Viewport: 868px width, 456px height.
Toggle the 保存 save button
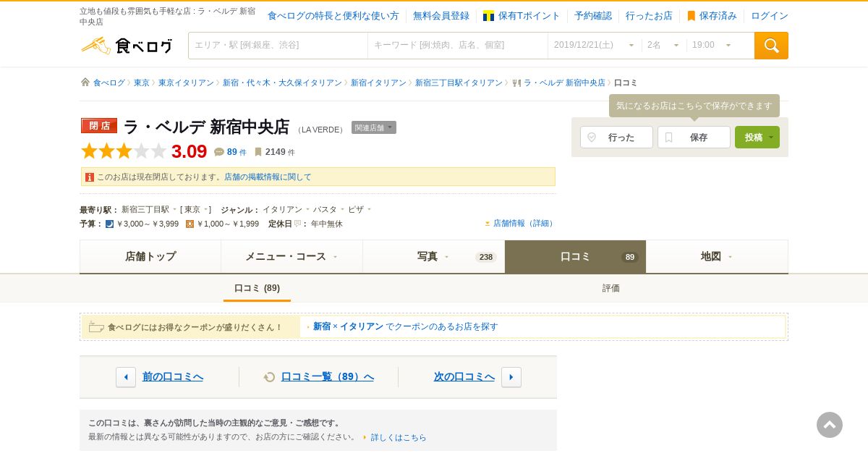(694, 138)
